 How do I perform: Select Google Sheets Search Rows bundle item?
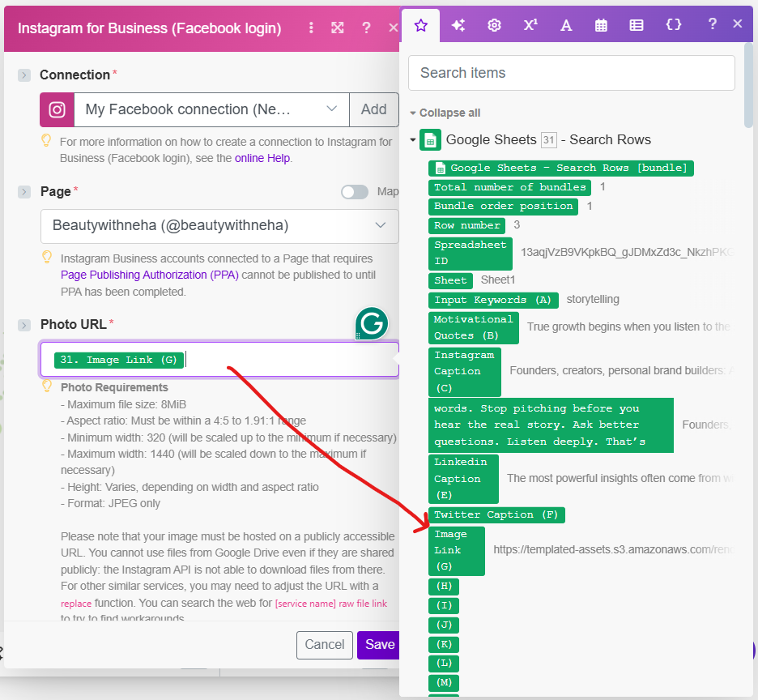pos(560,169)
